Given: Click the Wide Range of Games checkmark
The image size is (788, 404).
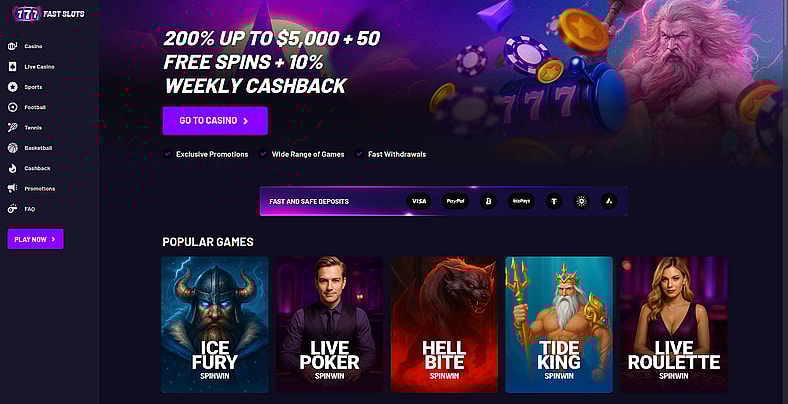Looking at the screenshot, I should [x=263, y=154].
